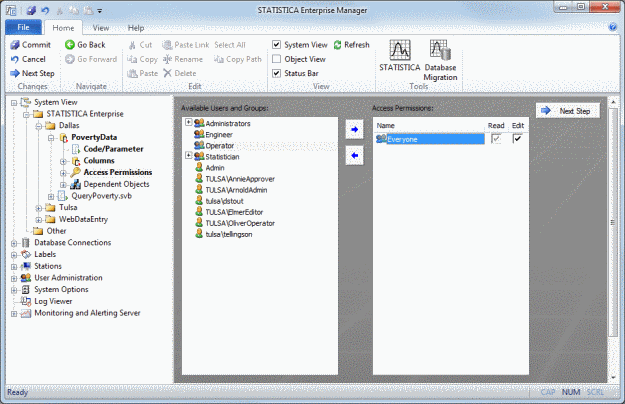Click Select All in the Edit group
The height and width of the screenshot is (404, 625).
[230, 45]
